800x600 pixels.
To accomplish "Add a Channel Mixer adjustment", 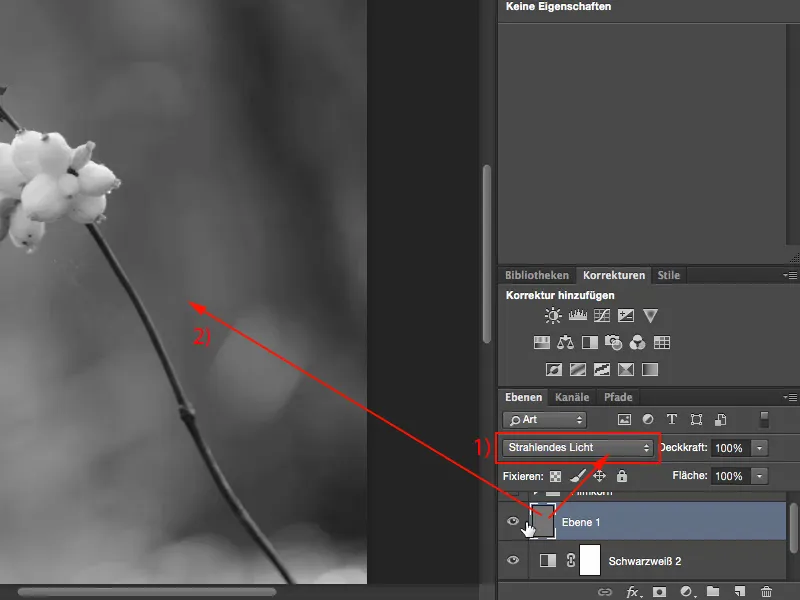I will (x=637, y=342).
